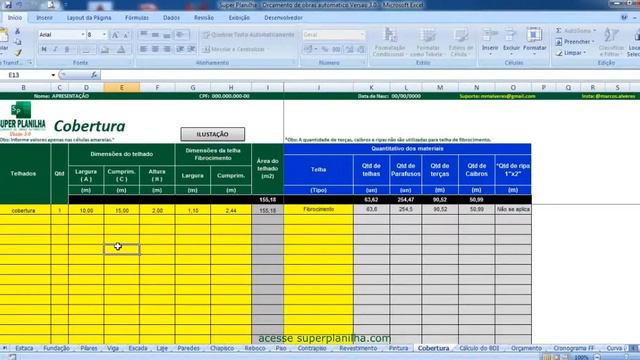Click the decrease font size icon

[x=126, y=35]
